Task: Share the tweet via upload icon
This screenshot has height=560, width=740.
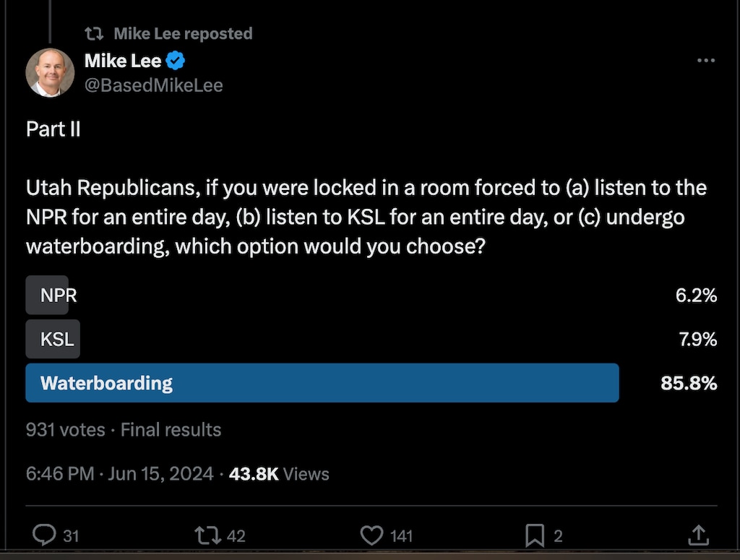Action: coord(697,535)
